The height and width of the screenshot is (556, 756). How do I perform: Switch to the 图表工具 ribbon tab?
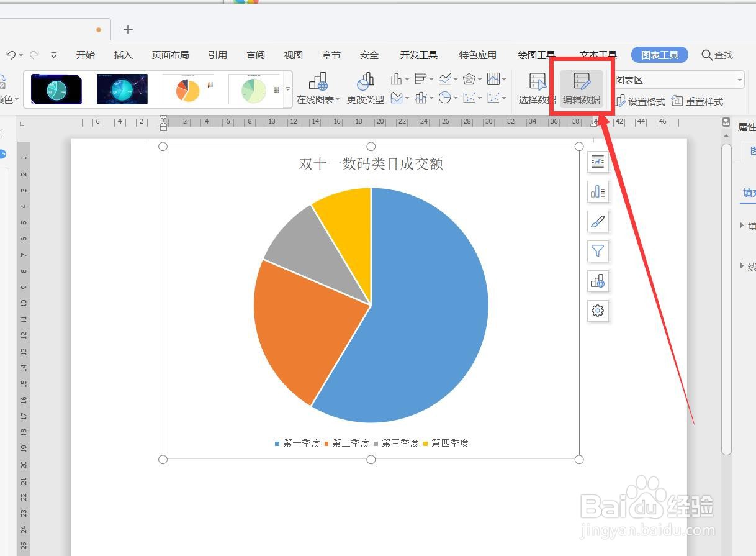(x=659, y=55)
